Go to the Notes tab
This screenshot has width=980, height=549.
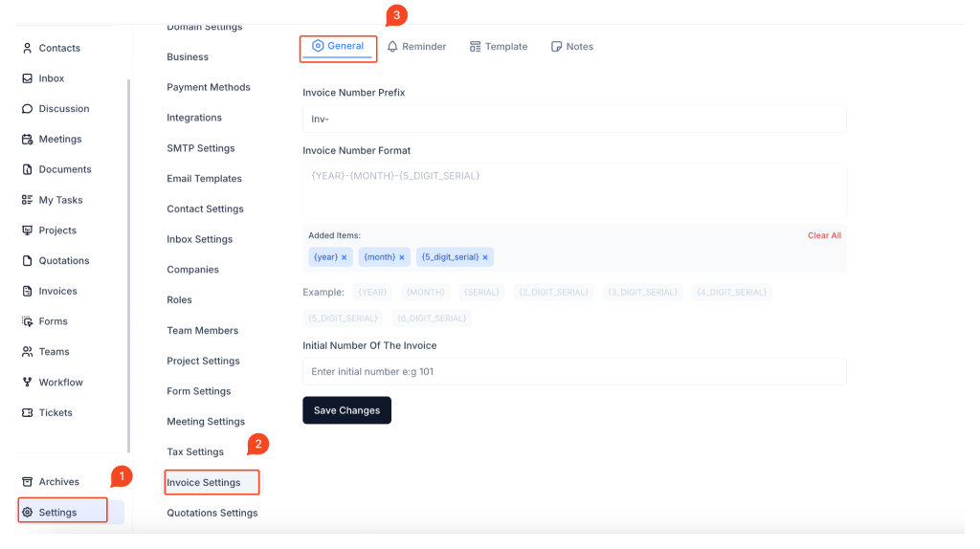click(x=572, y=47)
